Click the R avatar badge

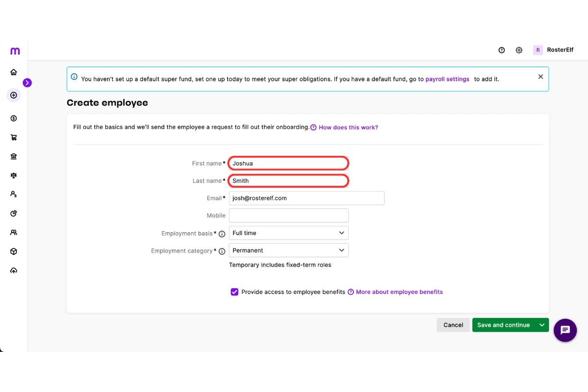click(538, 50)
